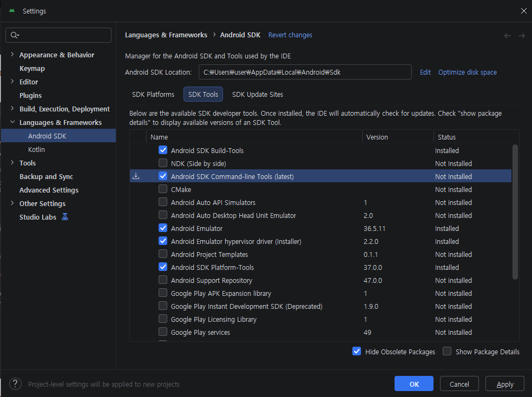The height and width of the screenshot is (397, 532).
Task: Click the Android logo in the title bar
Action: (x=12, y=11)
